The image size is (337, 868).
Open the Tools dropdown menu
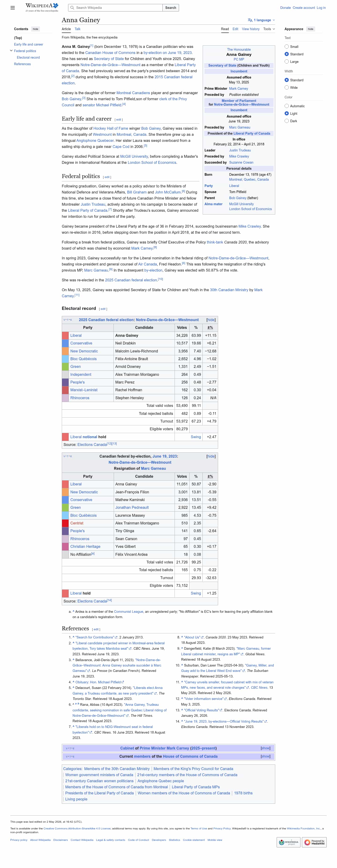click(x=269, y=29)
